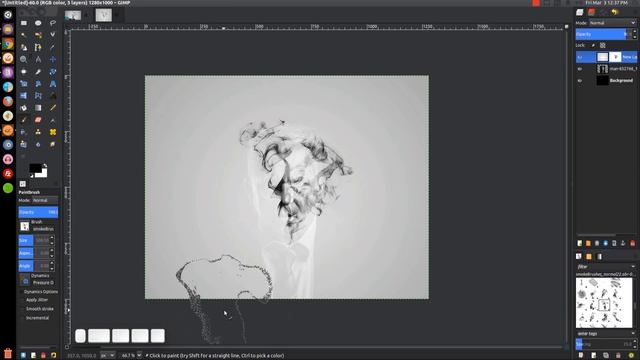This screenshot has width=640, height=360.
Task: Enable the Smooth stroke checkbox
Action: [x=23, y=309]
